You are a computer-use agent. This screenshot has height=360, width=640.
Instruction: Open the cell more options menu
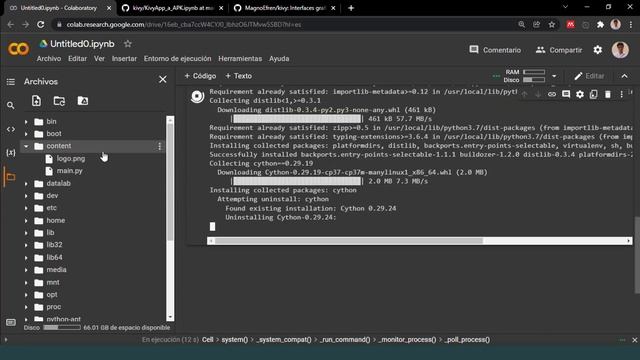pos(621,94)
